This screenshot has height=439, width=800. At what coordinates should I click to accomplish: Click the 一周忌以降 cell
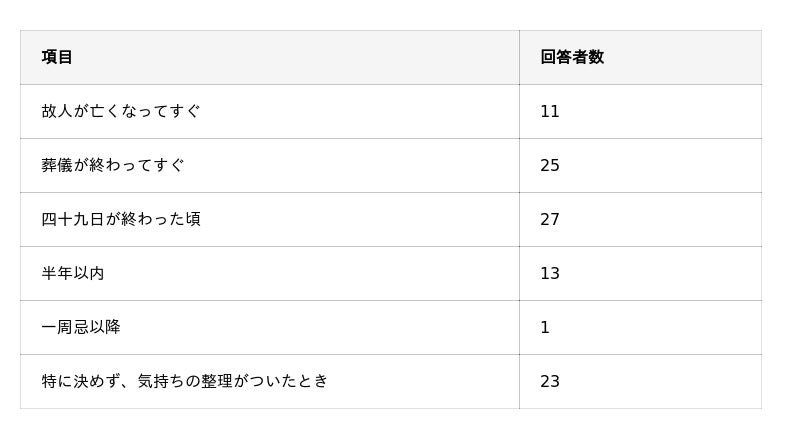click(x=81, y=327)
